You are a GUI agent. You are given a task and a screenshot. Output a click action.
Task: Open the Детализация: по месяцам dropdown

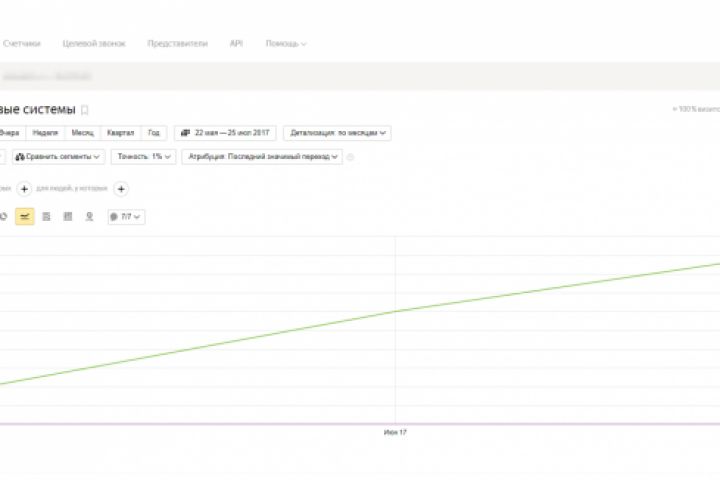tap(337, 132)
